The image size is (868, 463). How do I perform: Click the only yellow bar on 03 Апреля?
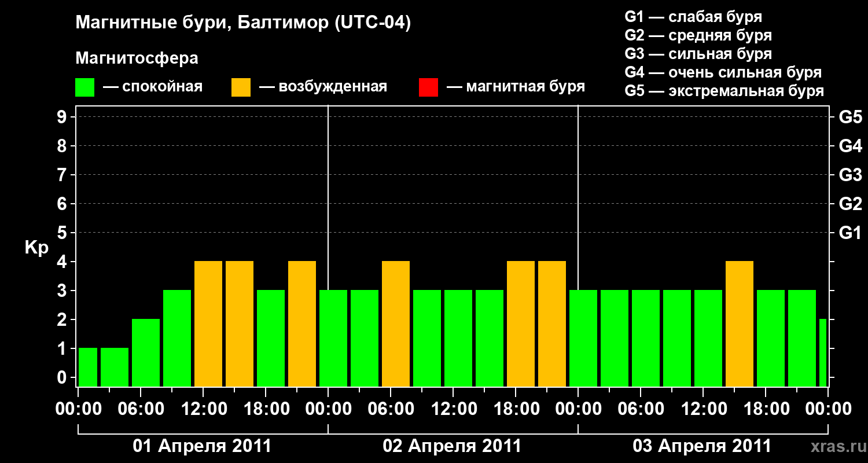tap(740, 324)
